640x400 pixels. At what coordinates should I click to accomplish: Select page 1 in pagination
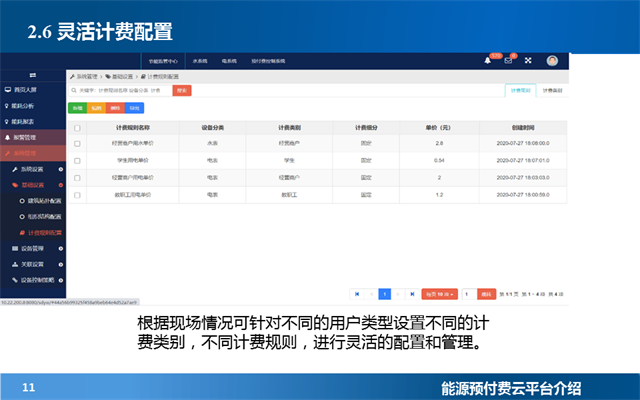tap(384, 294)
